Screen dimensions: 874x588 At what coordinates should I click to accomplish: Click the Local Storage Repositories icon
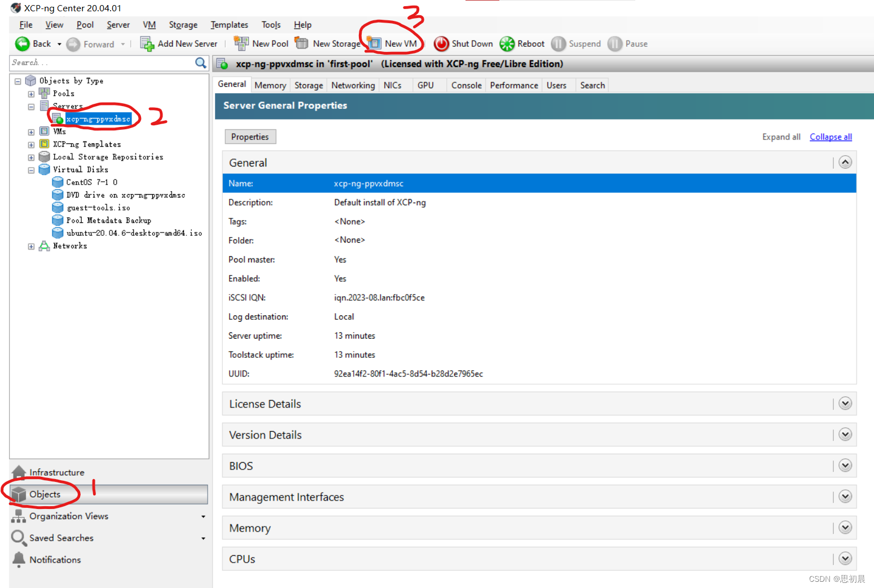(x=44, y=157)
